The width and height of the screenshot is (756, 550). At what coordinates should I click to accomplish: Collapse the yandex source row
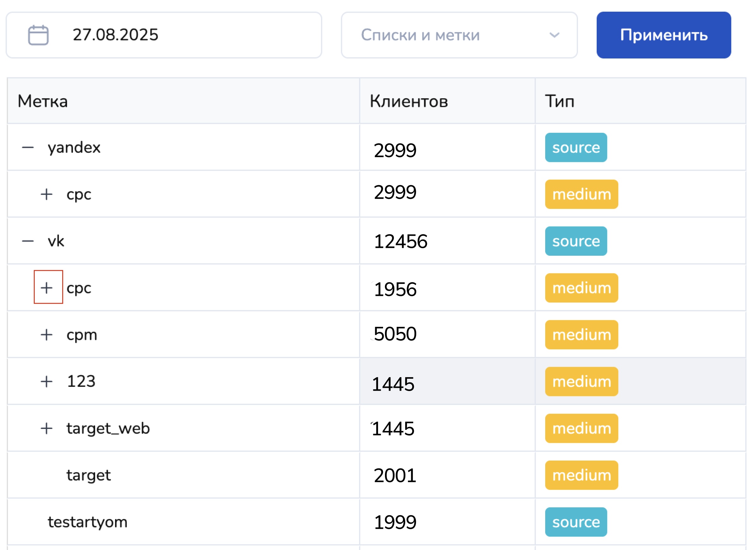point(28,147)
